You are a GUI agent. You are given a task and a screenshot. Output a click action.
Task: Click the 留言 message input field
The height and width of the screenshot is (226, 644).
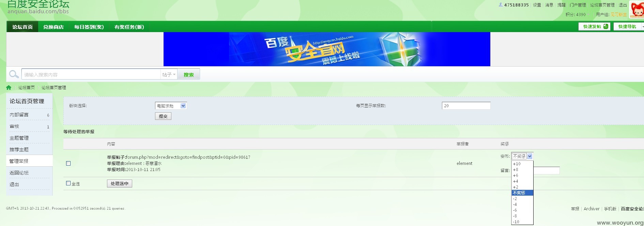(x=547, y=170)
